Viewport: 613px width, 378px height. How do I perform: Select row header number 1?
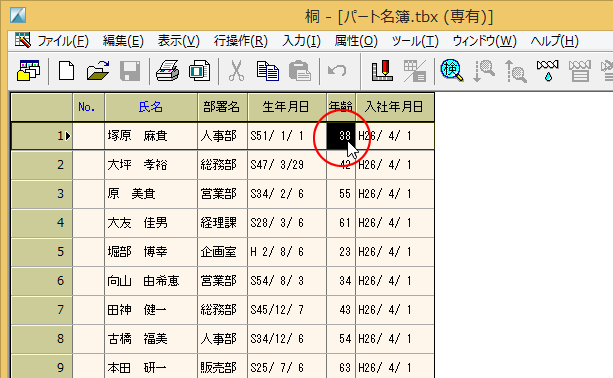tap(41, 136)
